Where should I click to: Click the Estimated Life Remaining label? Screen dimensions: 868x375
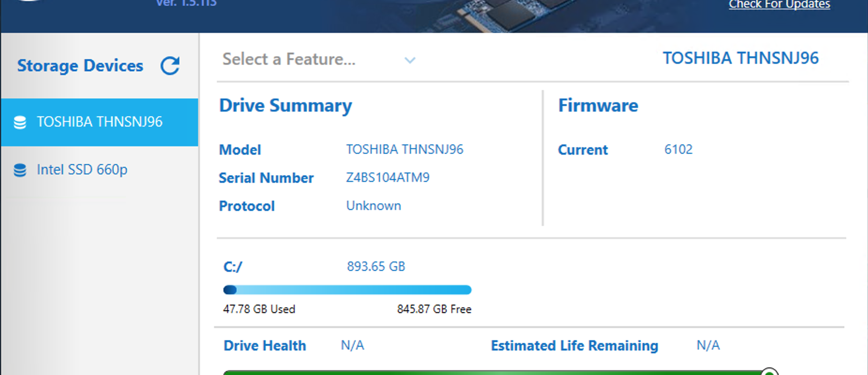click(x=574, y=346)
